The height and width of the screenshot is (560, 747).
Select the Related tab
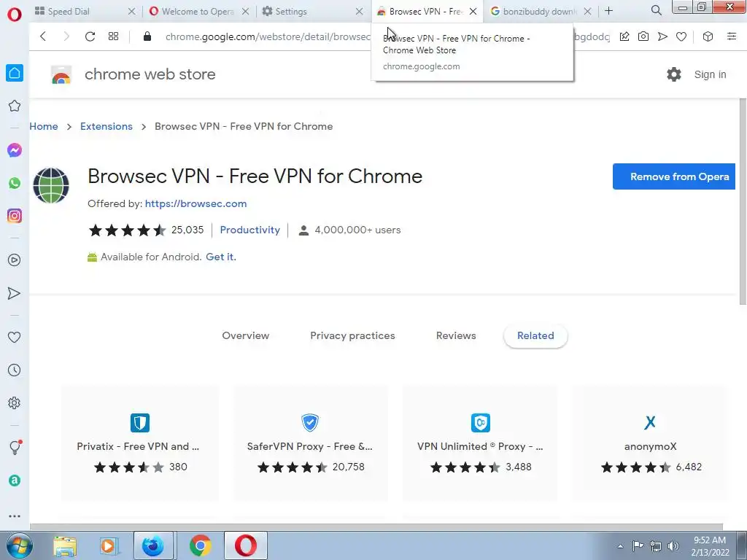(x=535, y=335)
